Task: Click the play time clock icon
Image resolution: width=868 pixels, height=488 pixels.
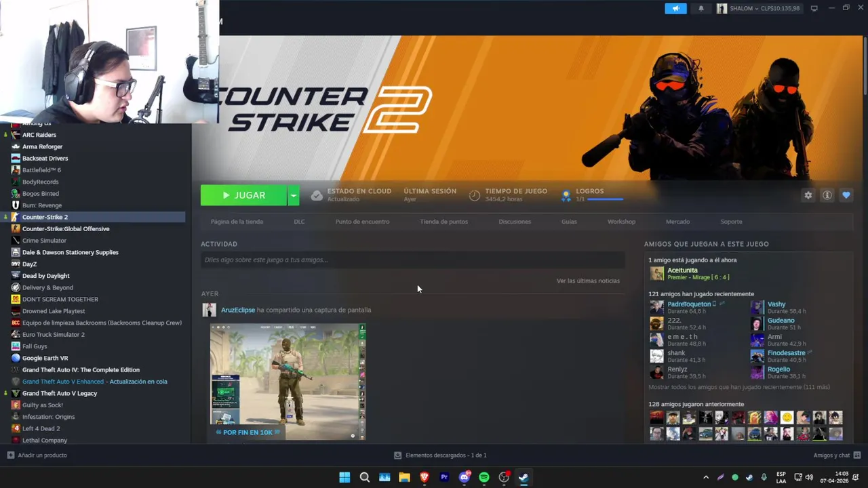Action: tap(475, 195)
